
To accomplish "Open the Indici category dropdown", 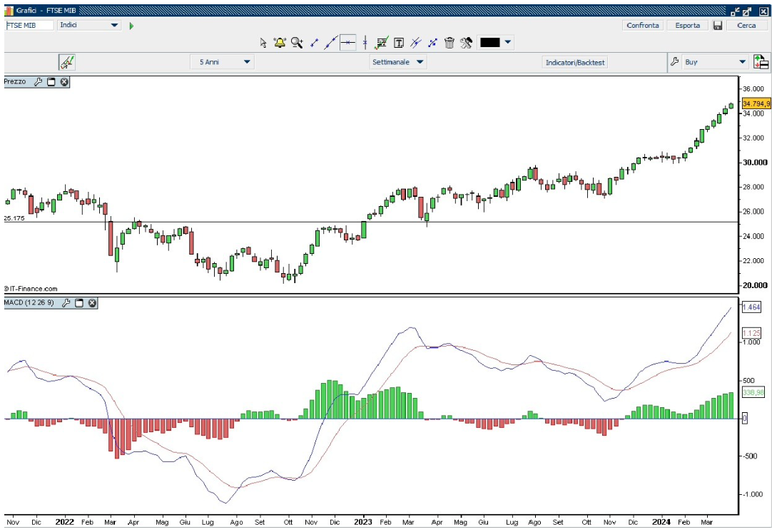I will (89, 25).
